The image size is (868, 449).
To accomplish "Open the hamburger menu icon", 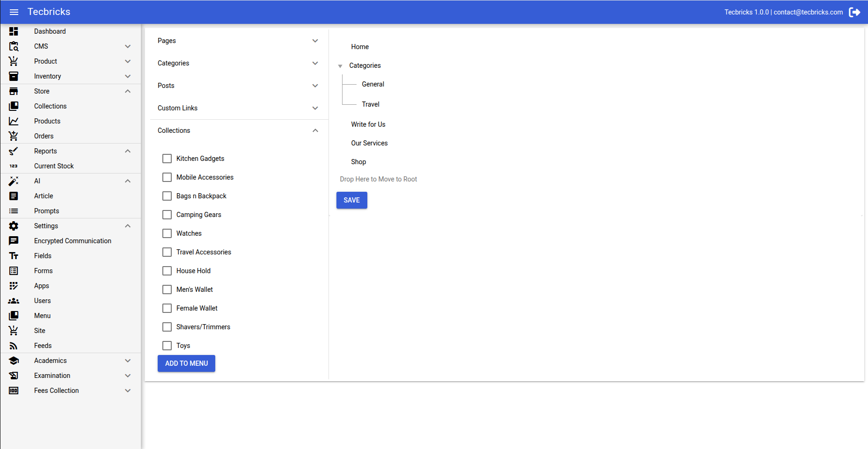I will pos(14,12).
